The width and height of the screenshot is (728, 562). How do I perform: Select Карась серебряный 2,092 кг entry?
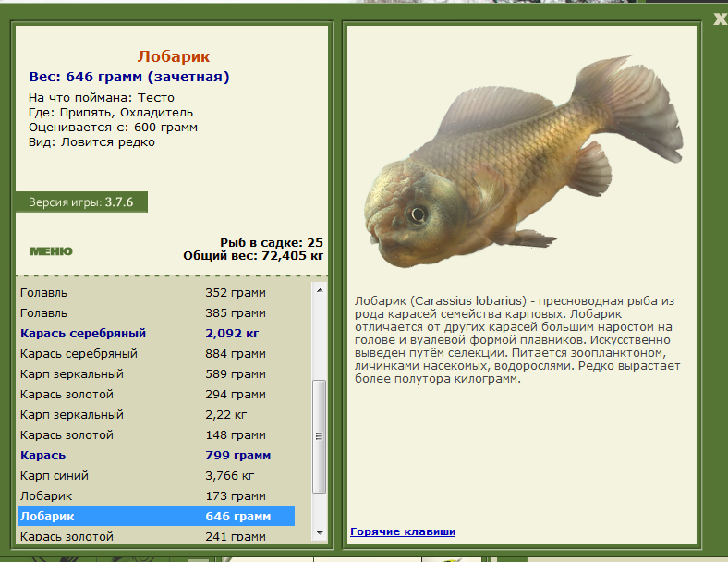pos(156,334)
